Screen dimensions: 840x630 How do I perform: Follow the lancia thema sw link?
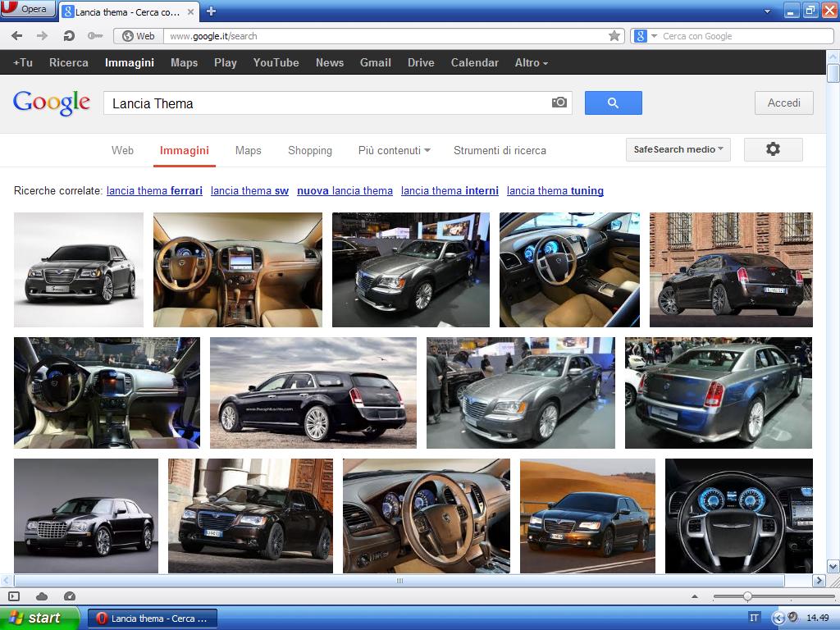pos(249,190)
